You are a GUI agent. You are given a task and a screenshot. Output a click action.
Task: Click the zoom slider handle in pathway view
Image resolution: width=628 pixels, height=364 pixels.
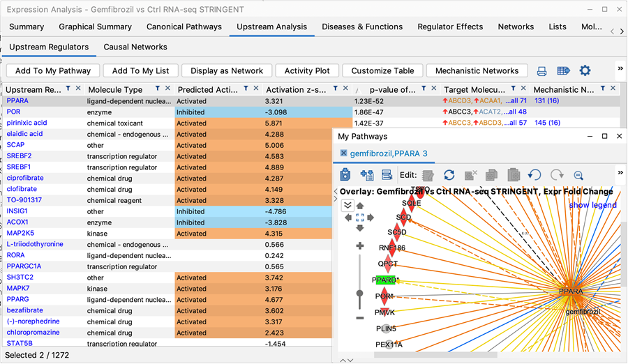(360, 294)
